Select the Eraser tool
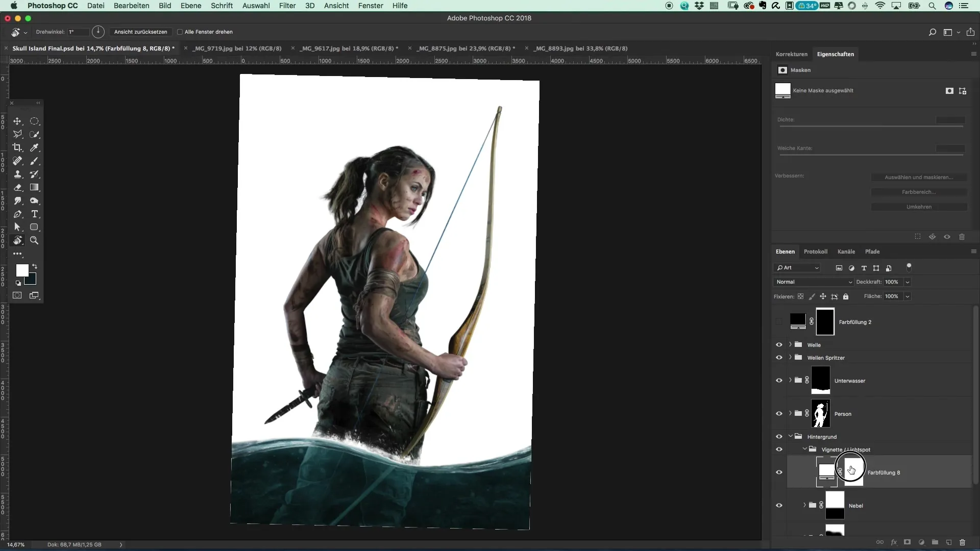Viewport: 980px width, 551px height. pyautogui.click(x=17, y=187)
